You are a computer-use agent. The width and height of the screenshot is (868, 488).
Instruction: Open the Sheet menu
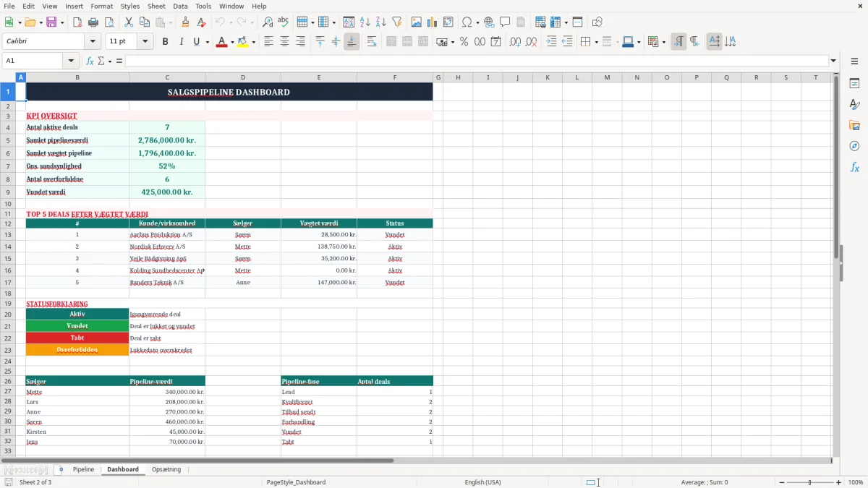tap(156, 6)
